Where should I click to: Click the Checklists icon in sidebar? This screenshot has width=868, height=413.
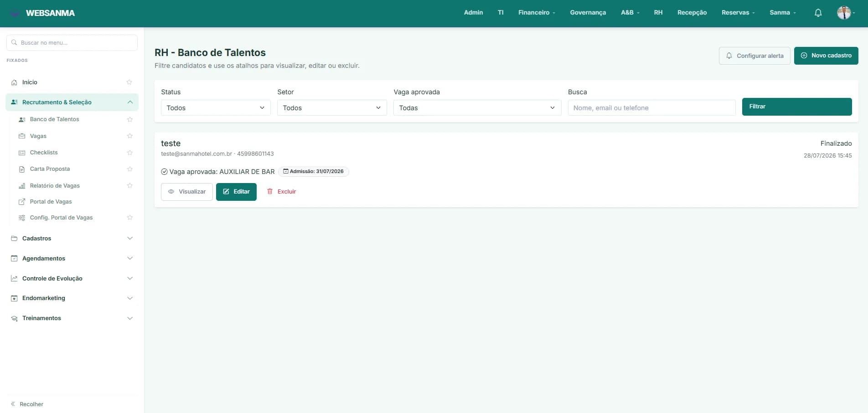[22, 153]
